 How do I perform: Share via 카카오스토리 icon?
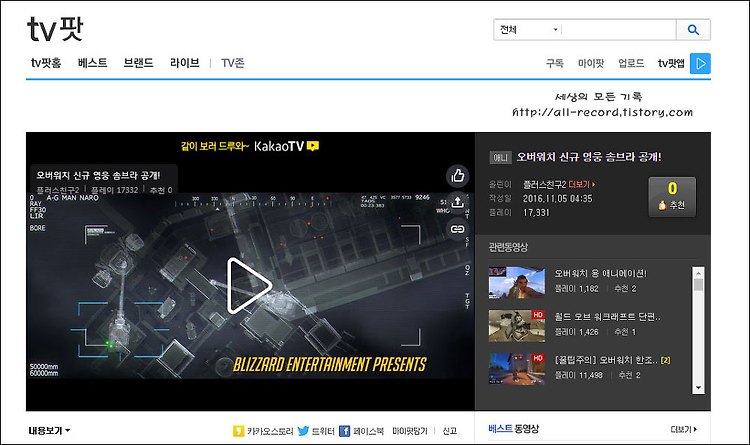point(238,431)
